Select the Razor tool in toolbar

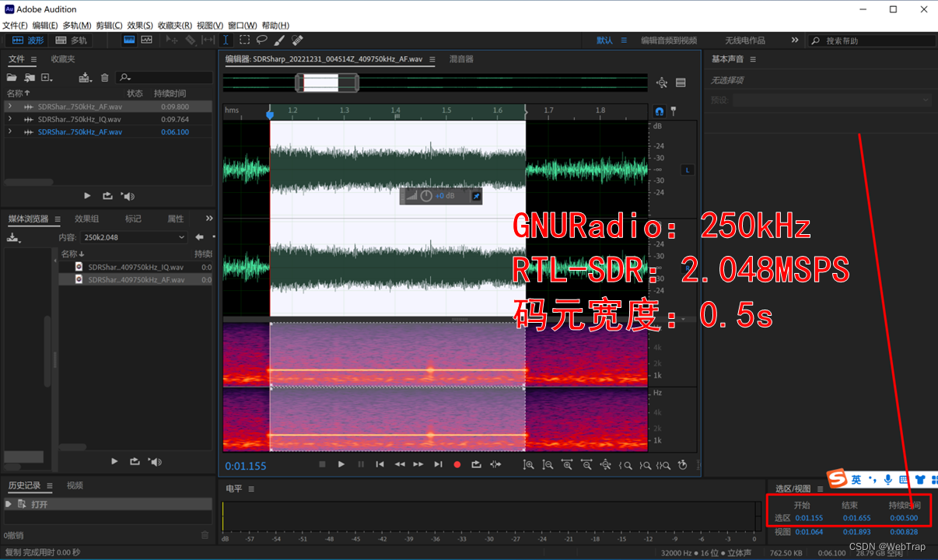tap(191, 40)
